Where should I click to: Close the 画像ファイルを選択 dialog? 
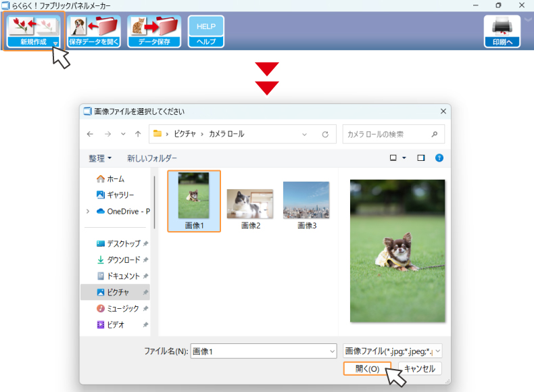443,112
